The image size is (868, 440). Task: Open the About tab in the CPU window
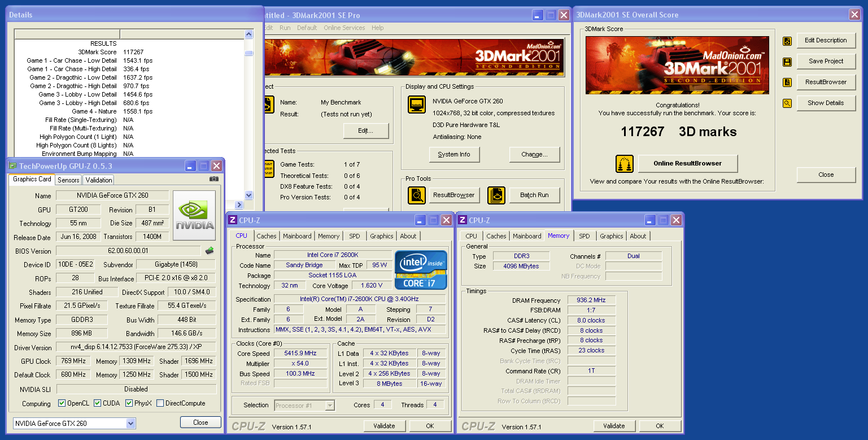pyautogui.click(x=408, y=236)
